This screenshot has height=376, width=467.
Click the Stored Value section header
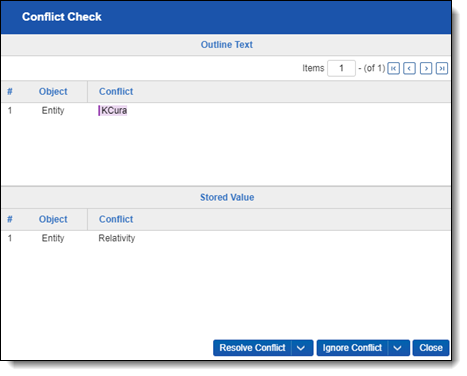(x=227, y=197)
